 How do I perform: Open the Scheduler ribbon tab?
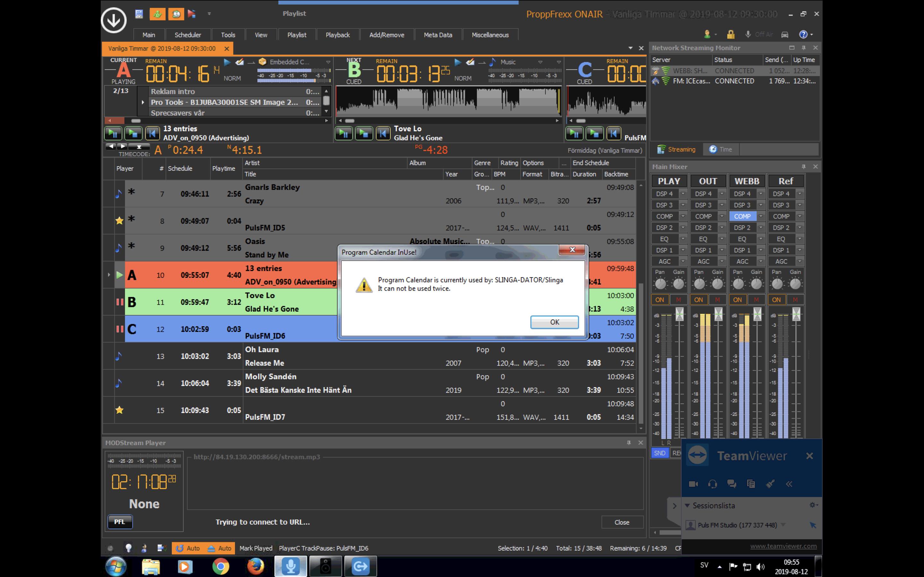click(187, 35)
